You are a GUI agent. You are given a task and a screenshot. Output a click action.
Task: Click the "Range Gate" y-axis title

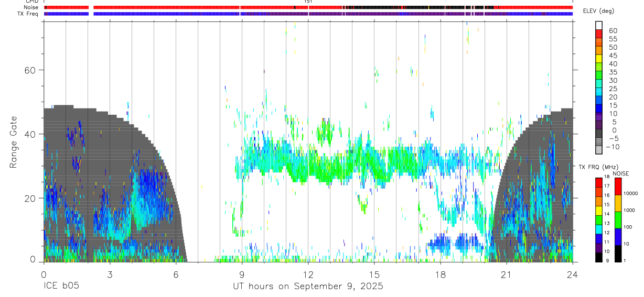[x=14, y=142]
